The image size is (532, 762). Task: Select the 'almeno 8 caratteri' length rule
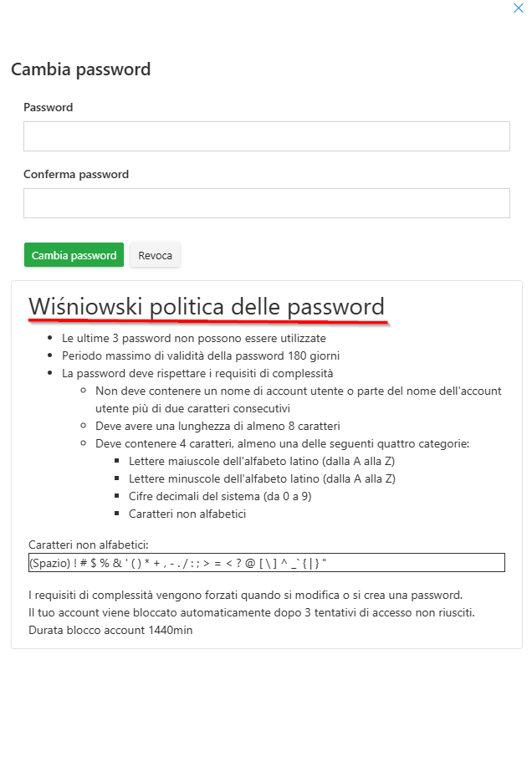[x=217, y=426]
